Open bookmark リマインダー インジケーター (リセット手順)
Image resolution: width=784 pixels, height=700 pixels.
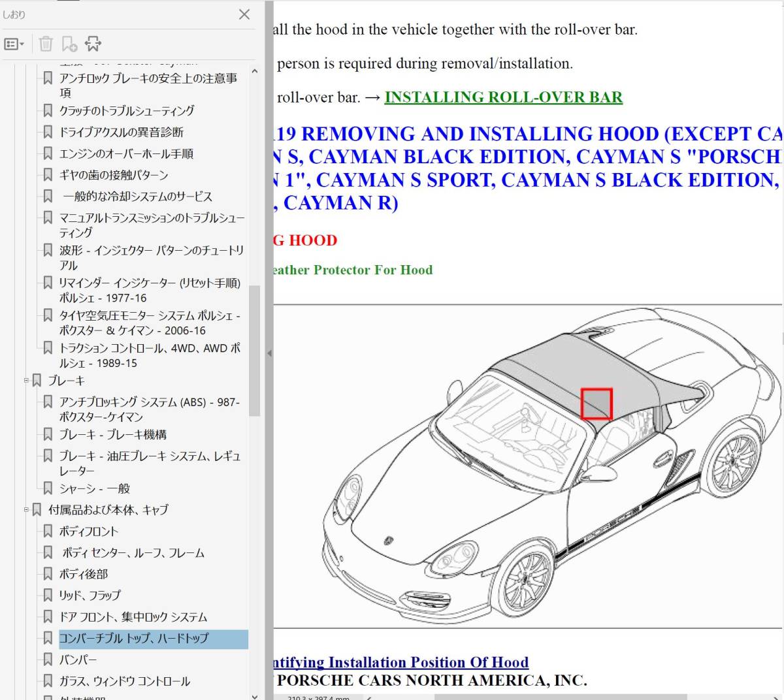tap(150, 290)
